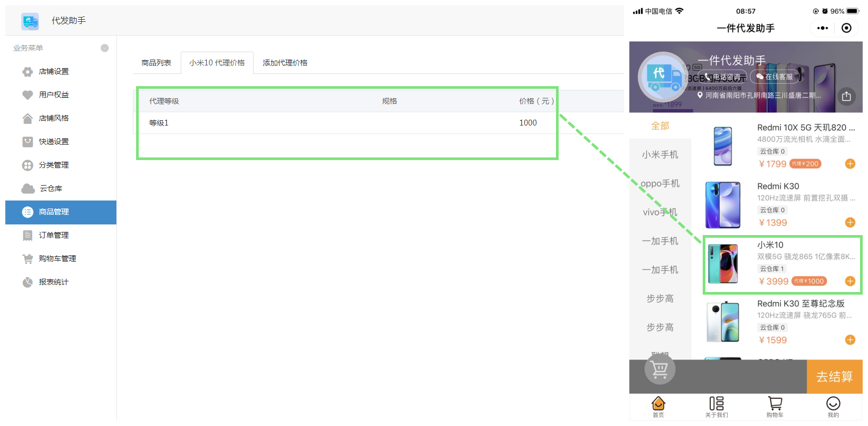
Task: Tap the 代理¥200 agent price badge
Action: coord(805,164)
